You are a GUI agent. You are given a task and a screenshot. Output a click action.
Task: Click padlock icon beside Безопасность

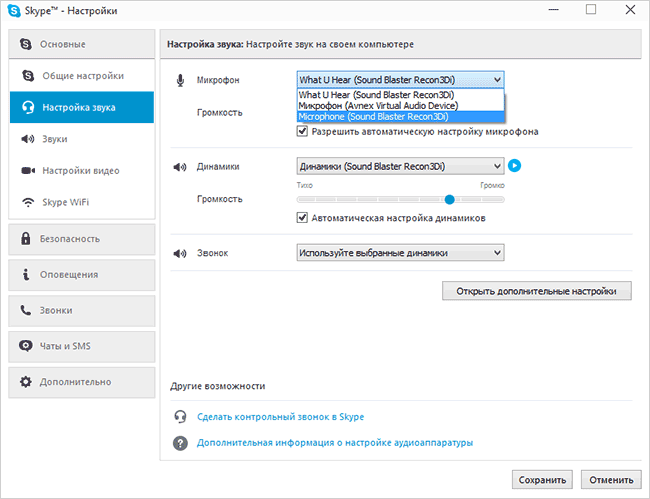click(26, 238)
